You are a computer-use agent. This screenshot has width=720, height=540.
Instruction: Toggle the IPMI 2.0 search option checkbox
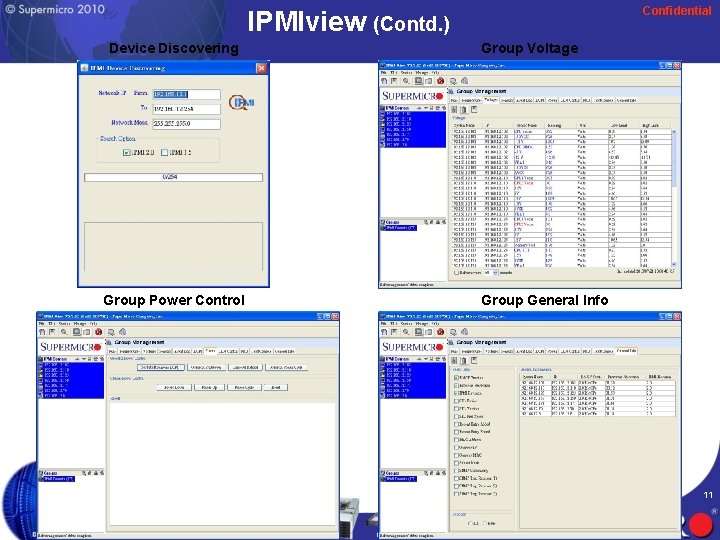coord(127,152)
